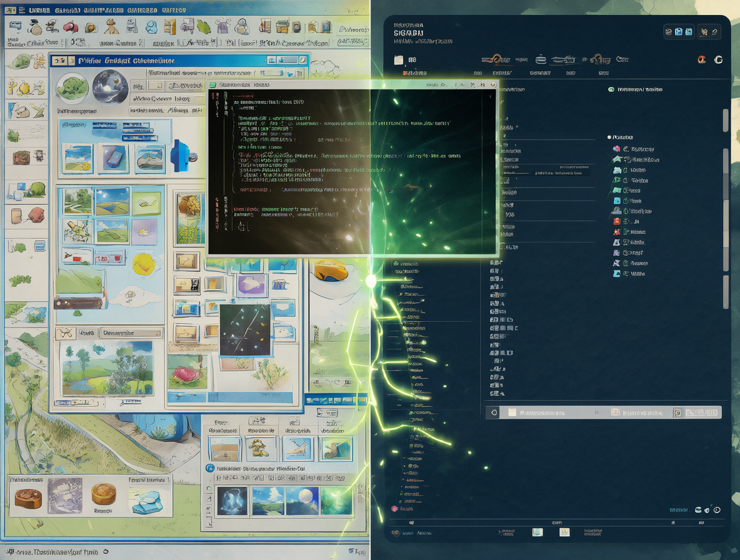Click the green icon in the terminal window title bar
740x560 pixels.
tap(213, 85)
